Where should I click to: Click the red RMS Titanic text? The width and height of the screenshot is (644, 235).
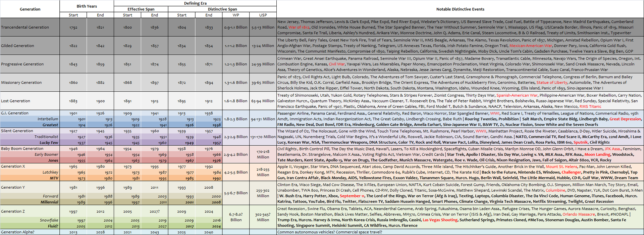tap(590, 107)
